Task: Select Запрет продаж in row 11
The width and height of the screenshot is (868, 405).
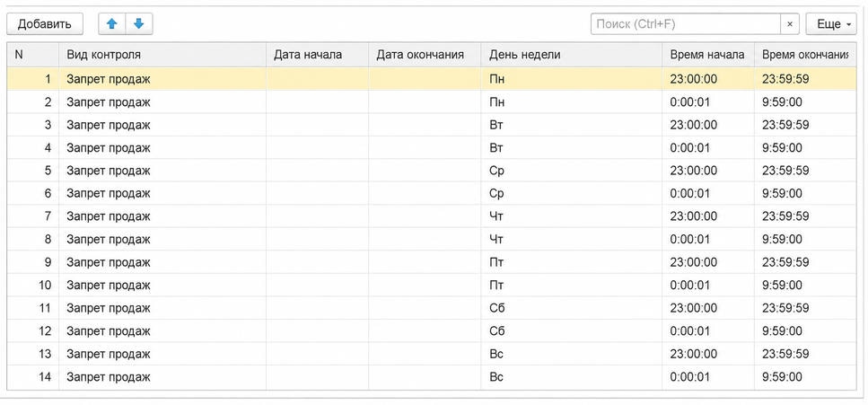Action: 162,308
